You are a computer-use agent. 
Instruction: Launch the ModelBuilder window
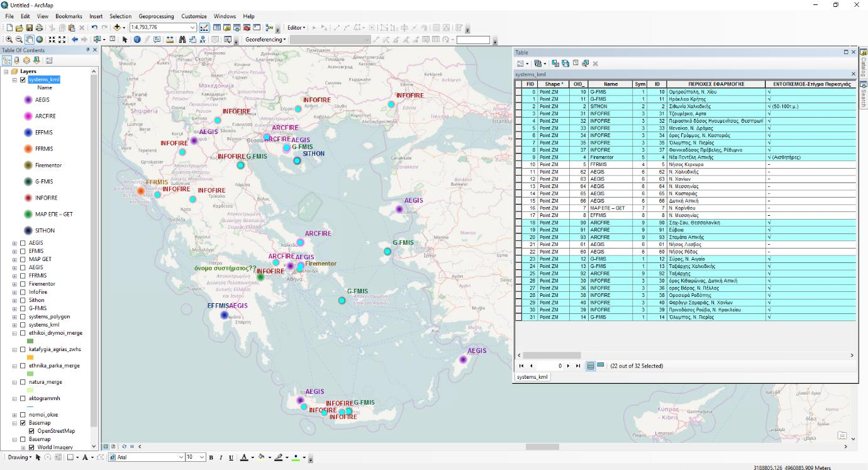tap(269, 28)
